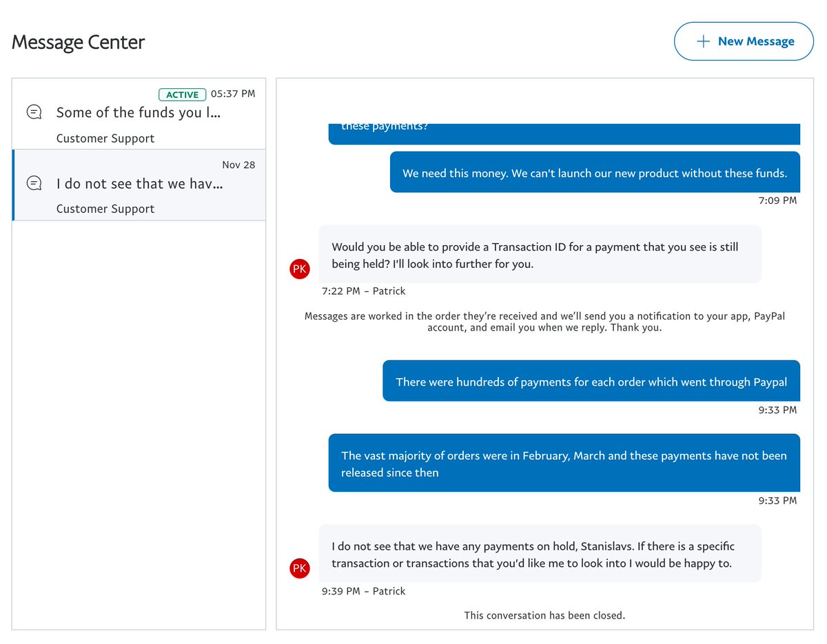Click Customer Support label under Nov 28 conversation
Viewport: 827px width, 644px height.
click(x=105, y=209)
